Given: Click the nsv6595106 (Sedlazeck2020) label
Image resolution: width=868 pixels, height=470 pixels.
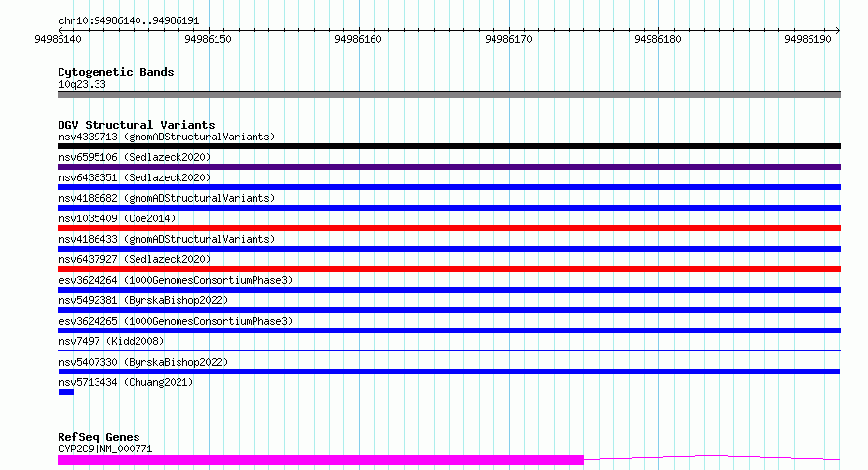Looking at the screenshot, I should coord(135,157).
